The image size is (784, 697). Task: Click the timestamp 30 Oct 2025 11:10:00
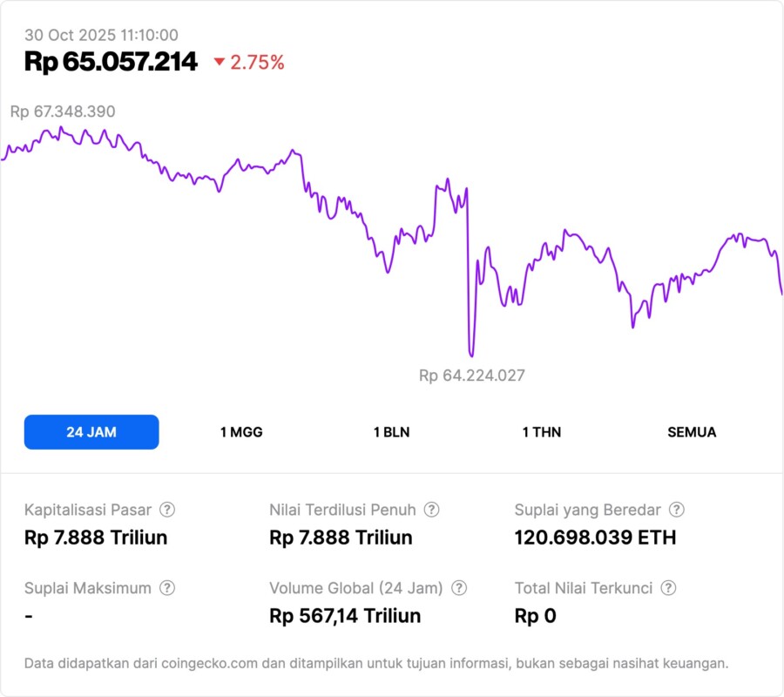(x=101, y=35)
